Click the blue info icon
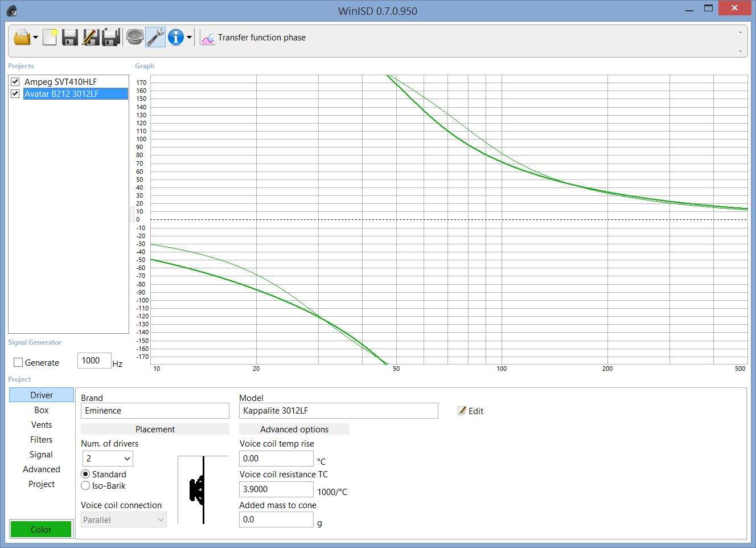The height and width of the screenshot is (548, 756). coord(176,38)
